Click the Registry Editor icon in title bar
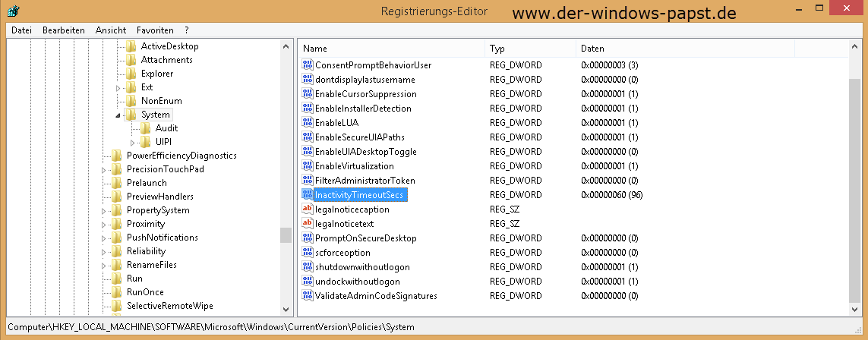This screenshot has width=868, height=340. tap(14, 11)
